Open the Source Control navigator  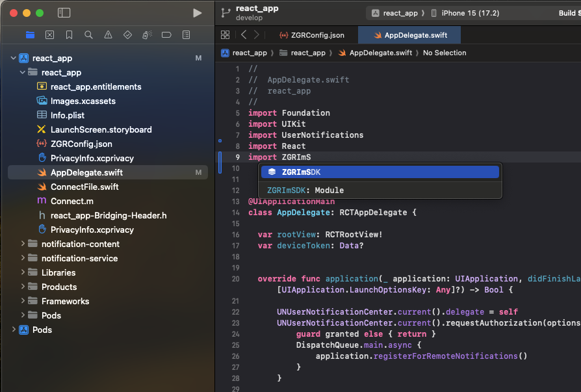point(49,35)
